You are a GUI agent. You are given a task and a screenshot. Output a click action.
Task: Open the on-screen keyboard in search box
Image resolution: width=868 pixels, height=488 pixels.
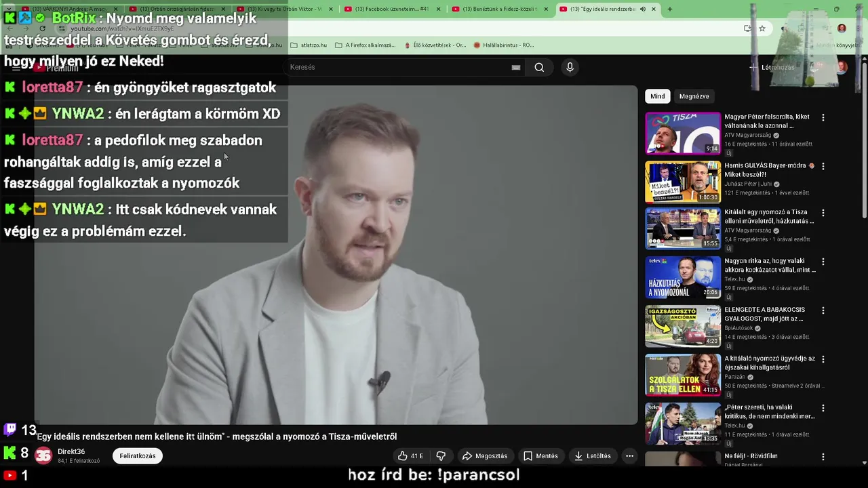pos(516,67)
